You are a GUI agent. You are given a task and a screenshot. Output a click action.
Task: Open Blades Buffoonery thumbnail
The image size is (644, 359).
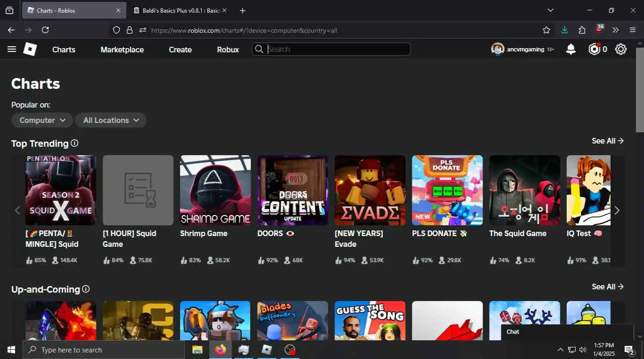pos(293,321)
